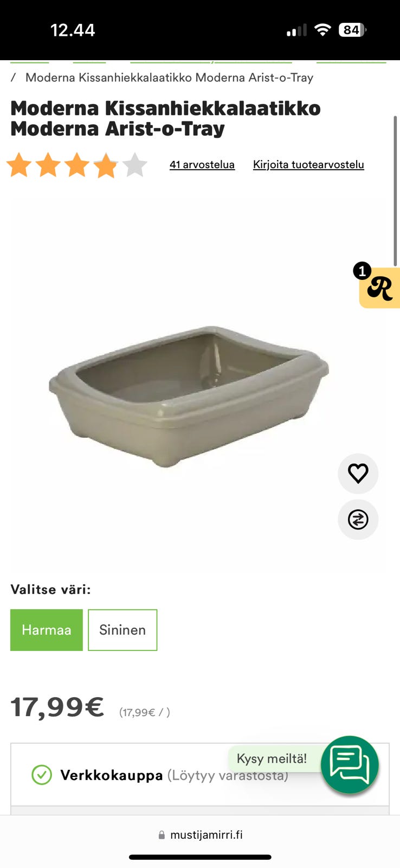
Task: Select the Sininen color option
Action: coord(122,630)
